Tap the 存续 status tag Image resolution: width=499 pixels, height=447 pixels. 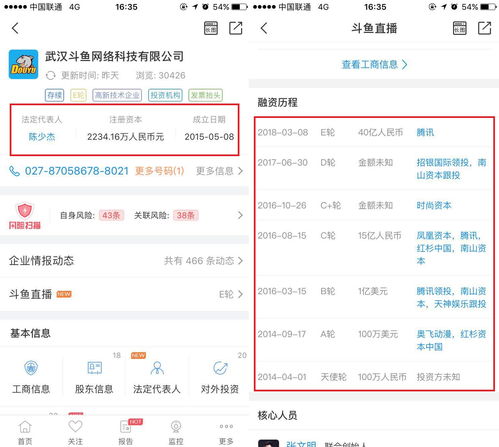click(x=54, y=95)
